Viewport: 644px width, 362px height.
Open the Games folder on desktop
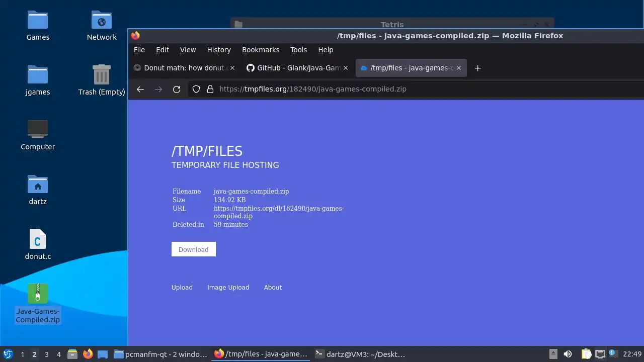coord(38,25)
